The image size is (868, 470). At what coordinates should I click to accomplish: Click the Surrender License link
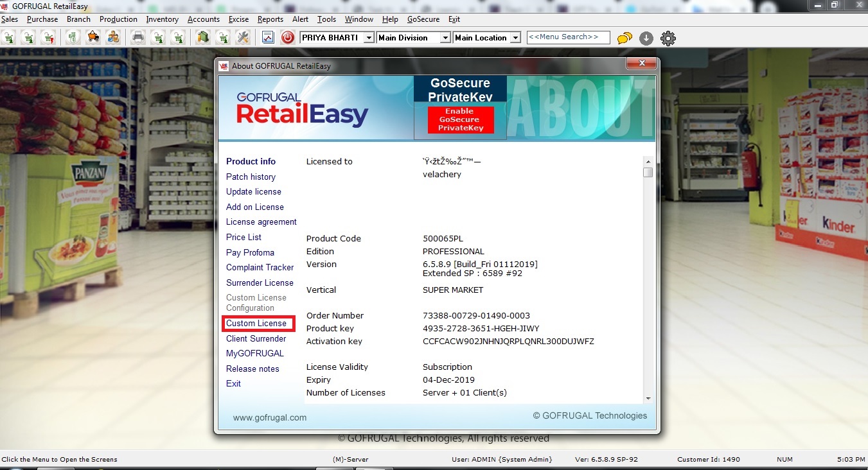260,283
